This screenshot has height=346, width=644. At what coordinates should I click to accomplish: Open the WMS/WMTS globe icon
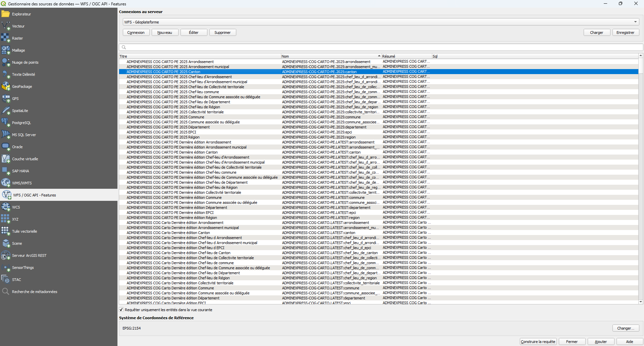pyautogui.click(x=6, y=183)
